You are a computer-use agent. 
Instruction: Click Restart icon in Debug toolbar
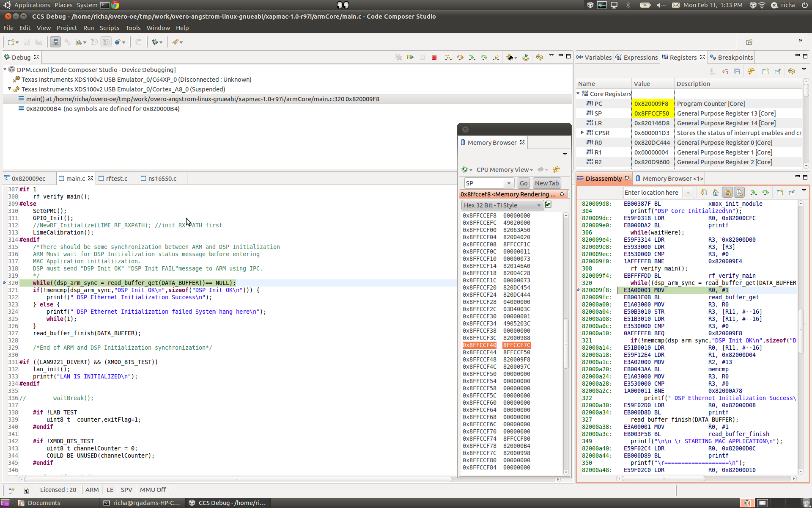coord(525,58)
